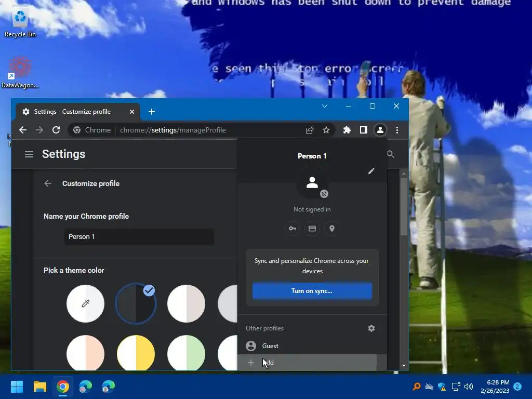This screenshot has height=399, width=532.
Task: Bookmark this page with star icon
Action: [326, 130]
